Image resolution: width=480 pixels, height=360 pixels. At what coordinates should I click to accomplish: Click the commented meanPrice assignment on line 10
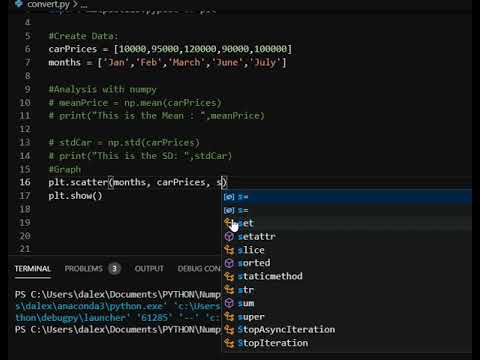135,103
